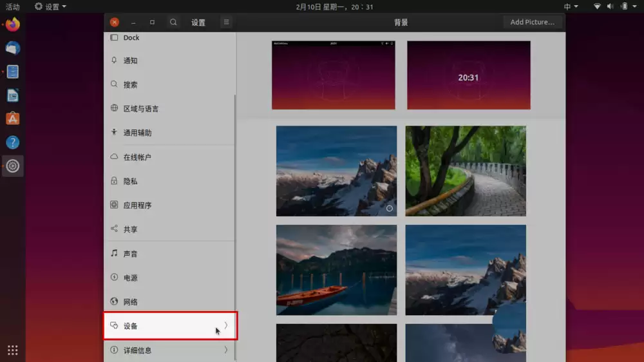This screenshot has height=362, width=644.
Task: Open Ubuntu Software from the dock
Action: [x=13, y=119]
